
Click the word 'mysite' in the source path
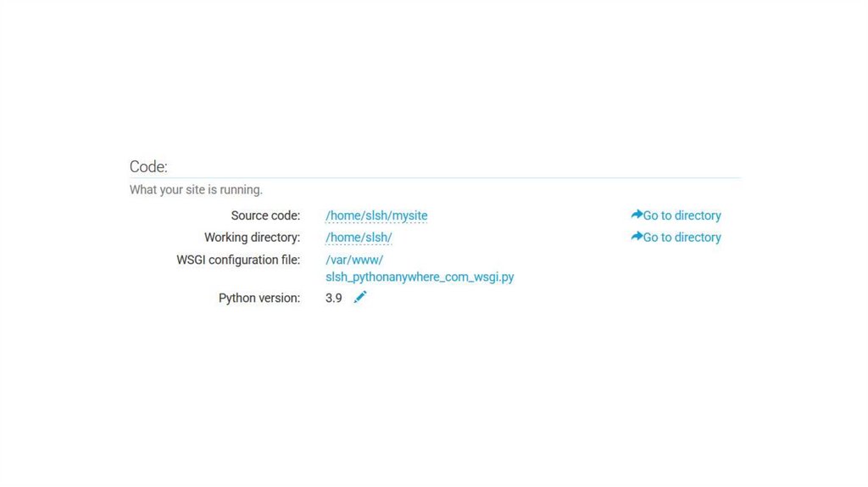coord(410,216)
